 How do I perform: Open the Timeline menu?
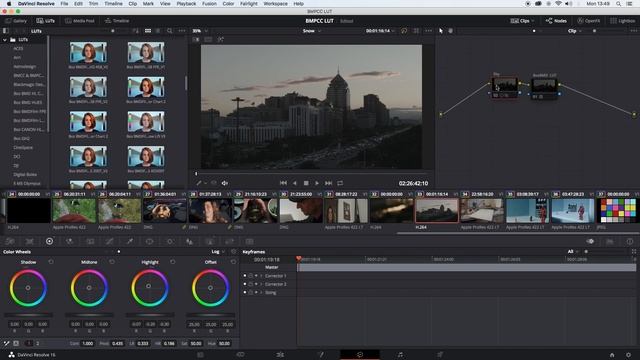[x=113, y=4]
